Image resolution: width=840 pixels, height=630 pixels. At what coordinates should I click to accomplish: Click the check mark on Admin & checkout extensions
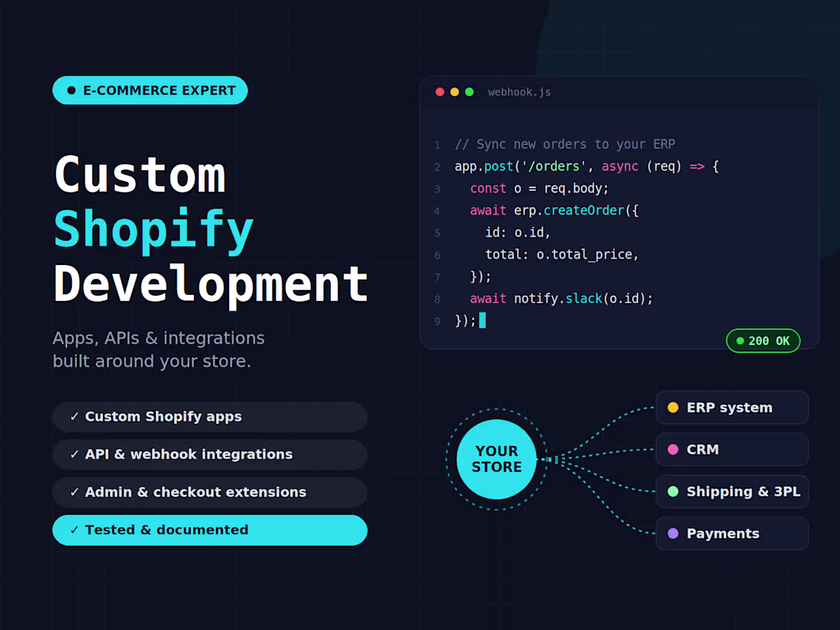click(75, 493)
